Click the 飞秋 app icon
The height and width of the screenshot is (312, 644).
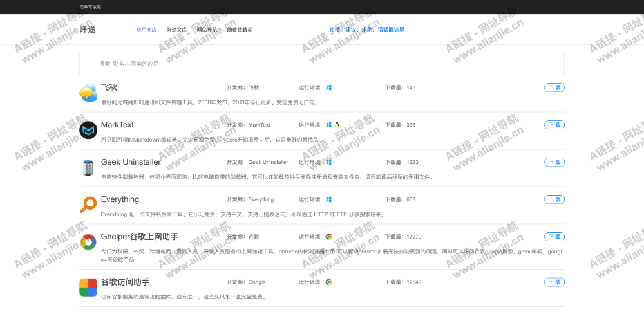[x=88, y=93]
